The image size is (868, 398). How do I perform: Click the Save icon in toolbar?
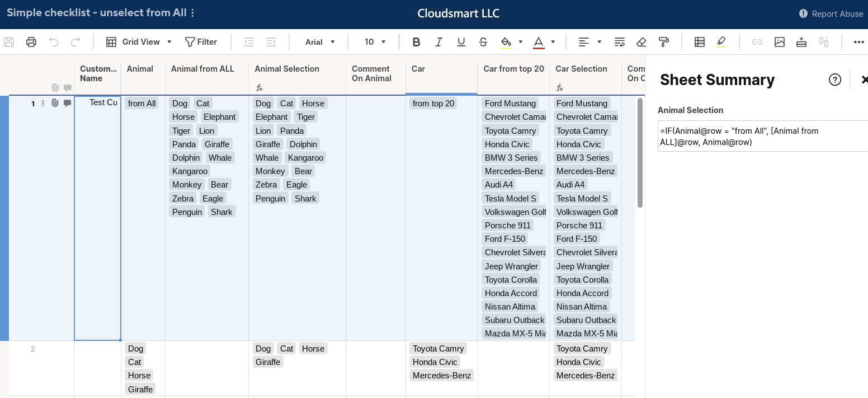(x=9, y=42)
